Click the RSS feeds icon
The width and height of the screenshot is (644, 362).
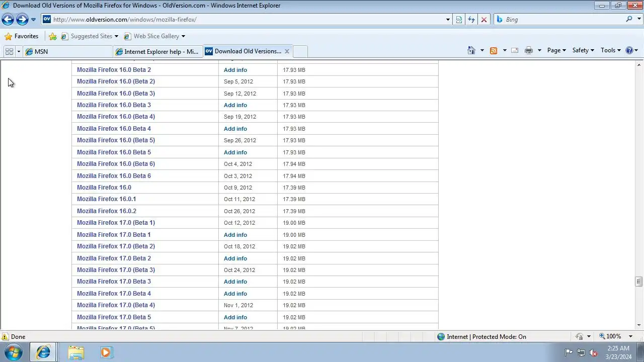pos(494,50)
